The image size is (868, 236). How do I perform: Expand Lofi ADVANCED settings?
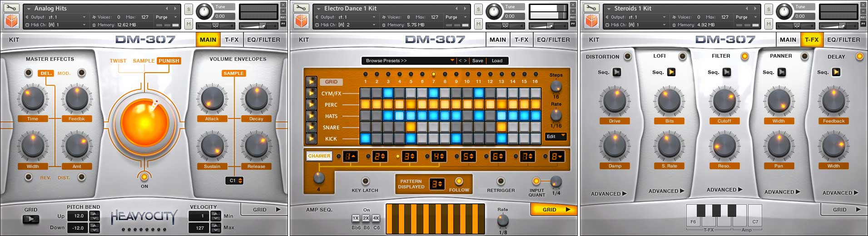pyautogui.click(x=666, y=191)
